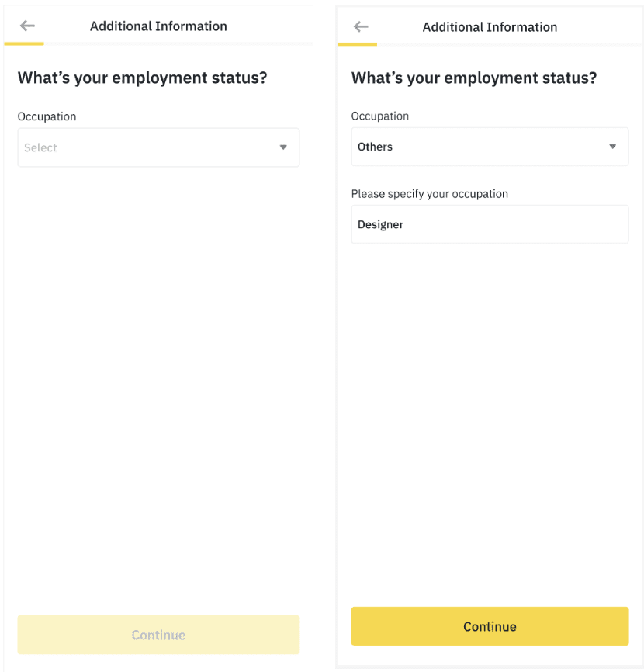Screen dimensions: 644x672
Task: Click the "Please specify your occupation" label
Action: [429, 193]
